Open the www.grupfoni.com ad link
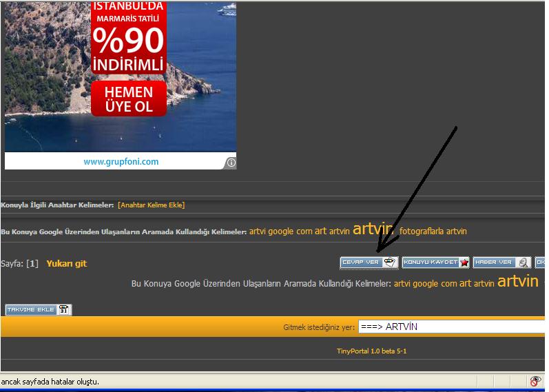Image resolution: width=549 pixels, height=392 pixels. tap(121, 162)
